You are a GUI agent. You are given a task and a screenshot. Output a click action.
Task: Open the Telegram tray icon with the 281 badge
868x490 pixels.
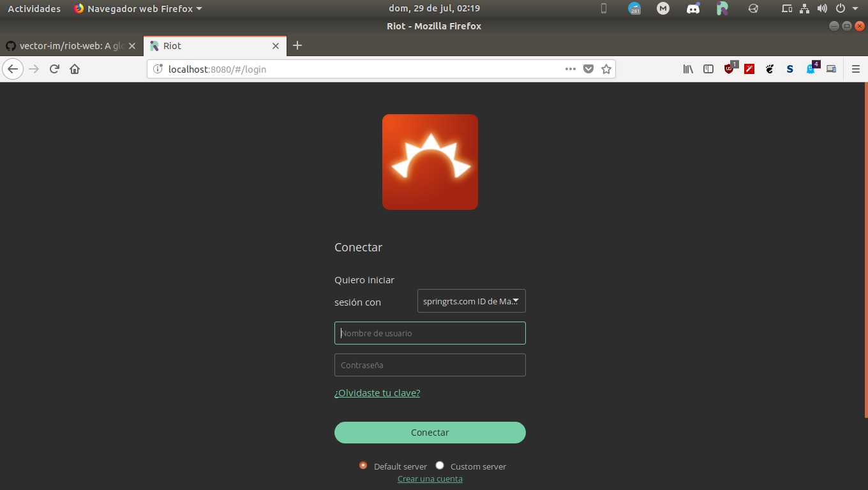pyautogui.click(x=634, y=8)
